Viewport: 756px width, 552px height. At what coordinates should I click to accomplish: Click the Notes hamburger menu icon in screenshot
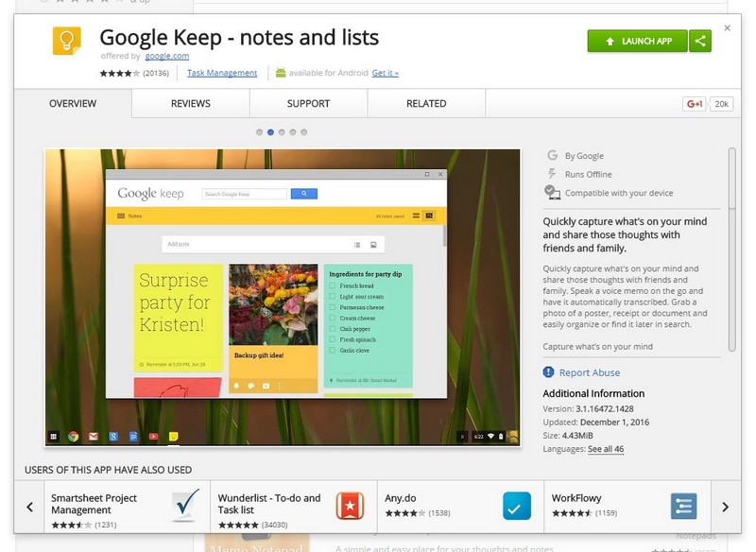(121, 216)
